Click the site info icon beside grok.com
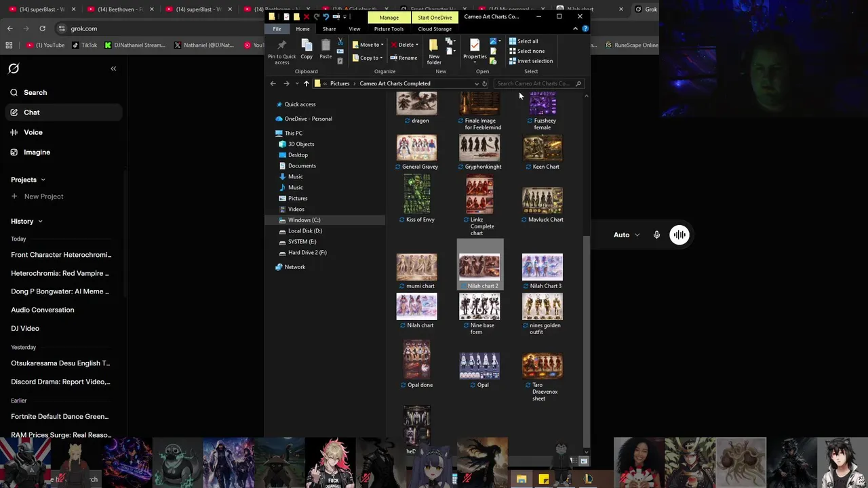 pos(61,28)
